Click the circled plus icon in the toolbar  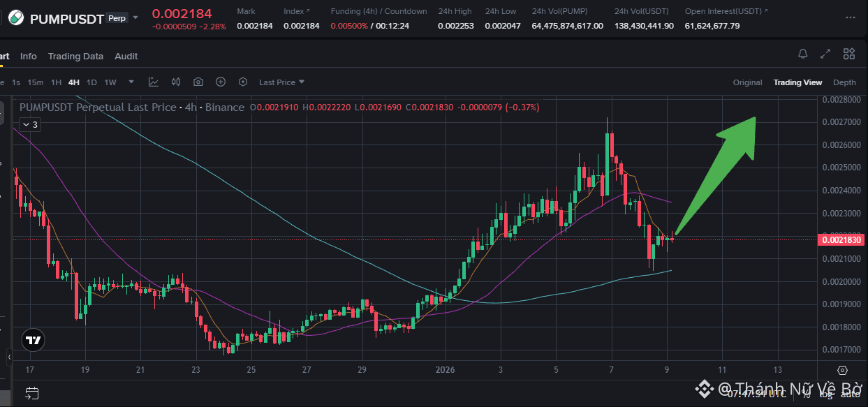[221, 82]
